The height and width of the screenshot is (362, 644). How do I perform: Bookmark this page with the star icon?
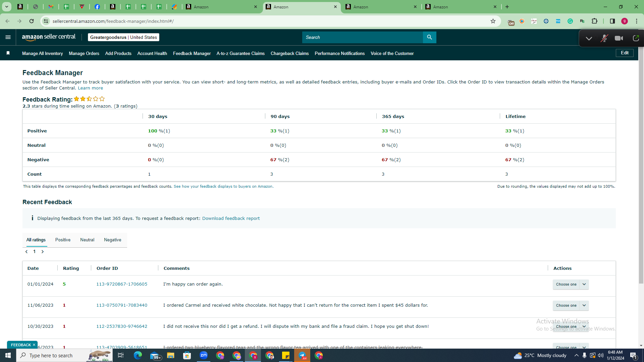pos(493,21)
